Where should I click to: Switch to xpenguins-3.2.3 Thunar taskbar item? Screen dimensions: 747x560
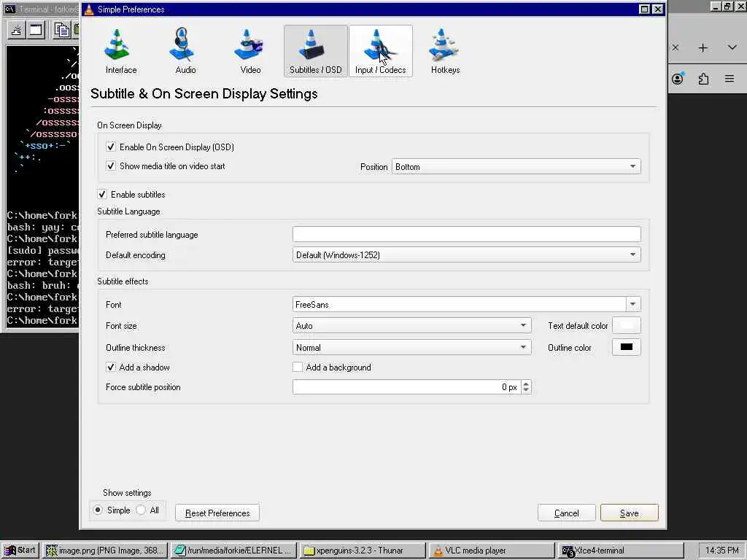pos(363,550)
